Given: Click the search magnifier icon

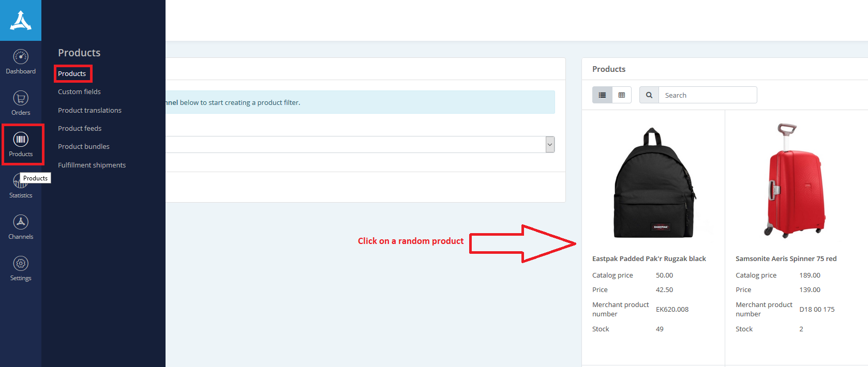Looking at the screenshot, I should 649,95.
